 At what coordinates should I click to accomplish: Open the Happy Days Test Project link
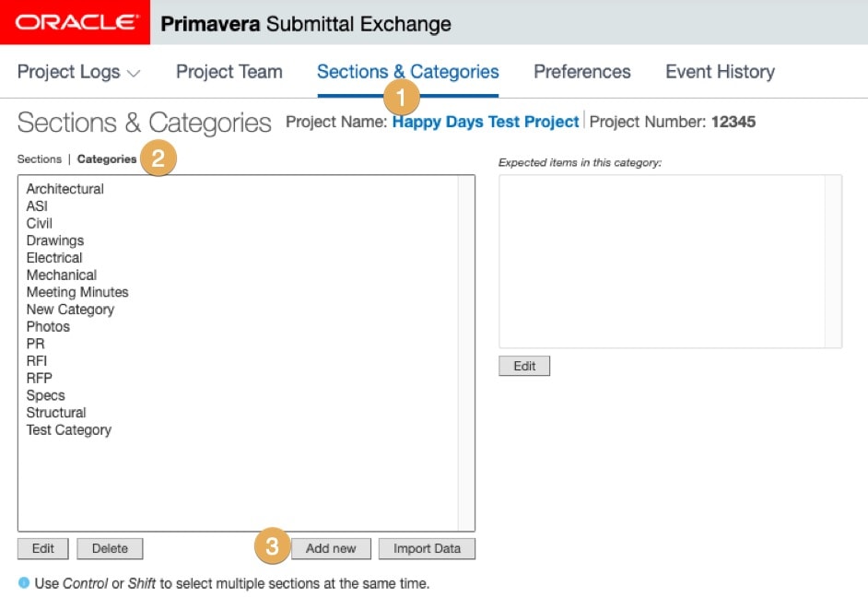coord(486,122)
